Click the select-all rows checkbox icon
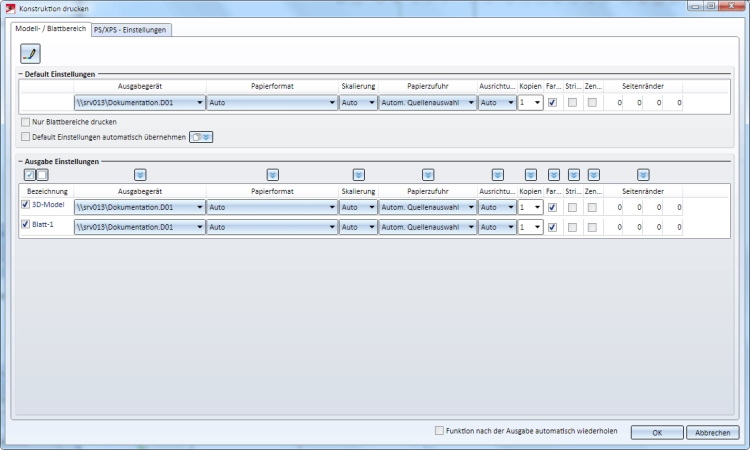The image size is (750, 450). click(x=30, y=175)
